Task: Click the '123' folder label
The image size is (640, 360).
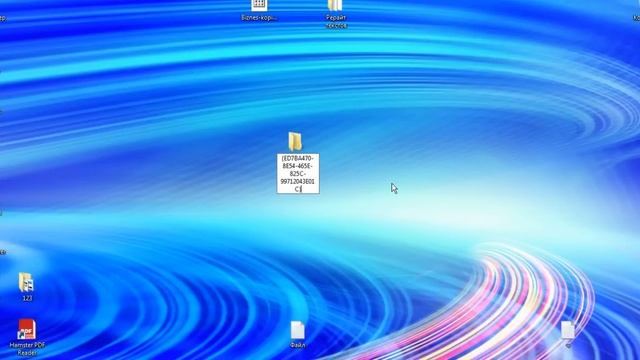Action: pyautogui.click(x=27, y=298)
